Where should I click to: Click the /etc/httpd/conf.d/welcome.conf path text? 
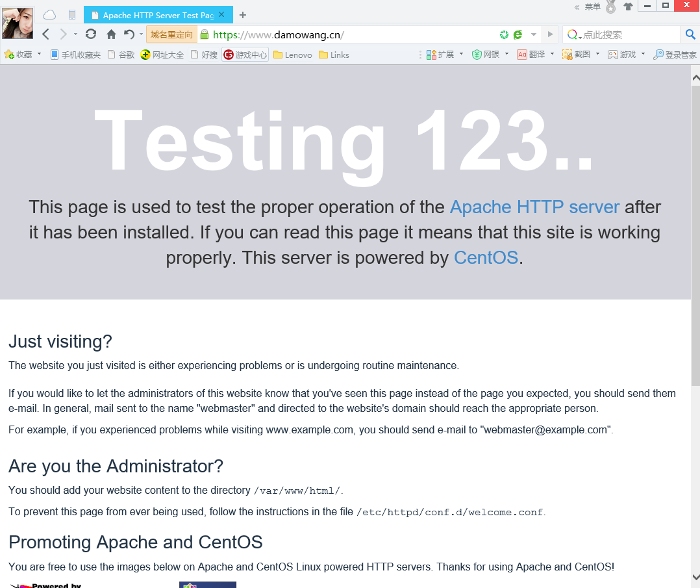tap(449, 512)
